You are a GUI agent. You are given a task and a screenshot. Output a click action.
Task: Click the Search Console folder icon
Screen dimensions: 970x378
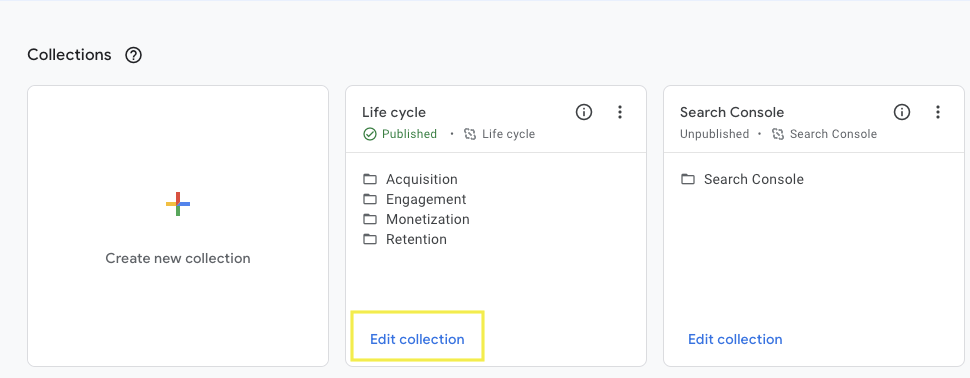point(688,179)
